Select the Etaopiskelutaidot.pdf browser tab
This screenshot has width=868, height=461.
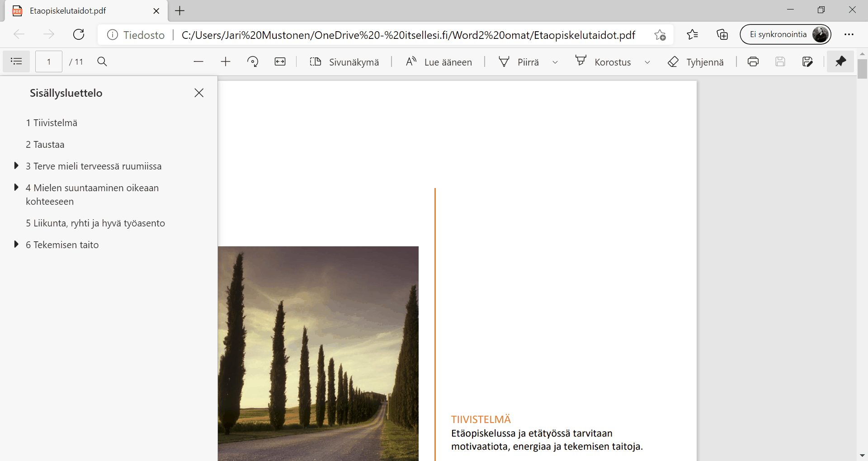click(x=86, y=11)
